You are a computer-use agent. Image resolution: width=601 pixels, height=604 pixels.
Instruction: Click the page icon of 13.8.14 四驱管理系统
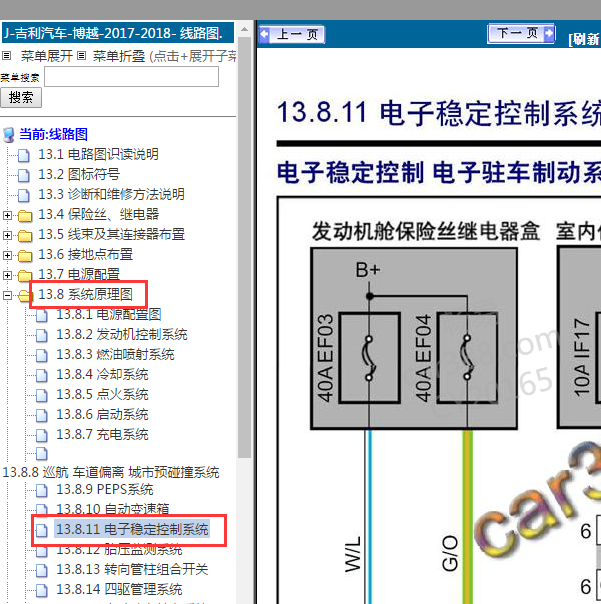tap(42, 591)
